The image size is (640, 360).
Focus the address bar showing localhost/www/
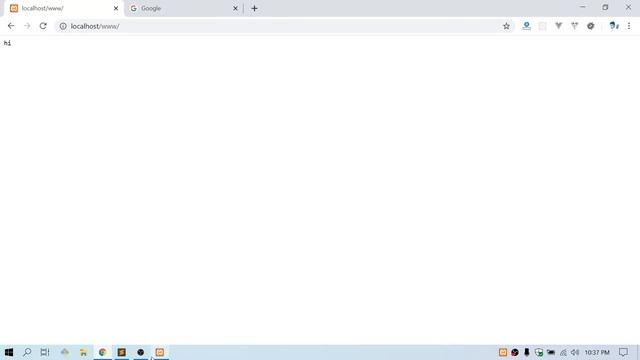[284, 26]
